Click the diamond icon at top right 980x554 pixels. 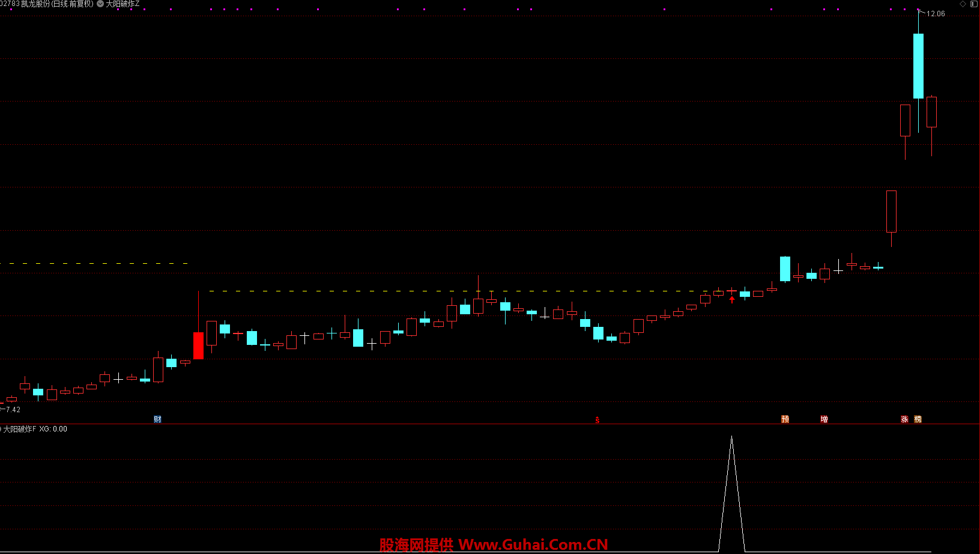click(x=963, y=4)
